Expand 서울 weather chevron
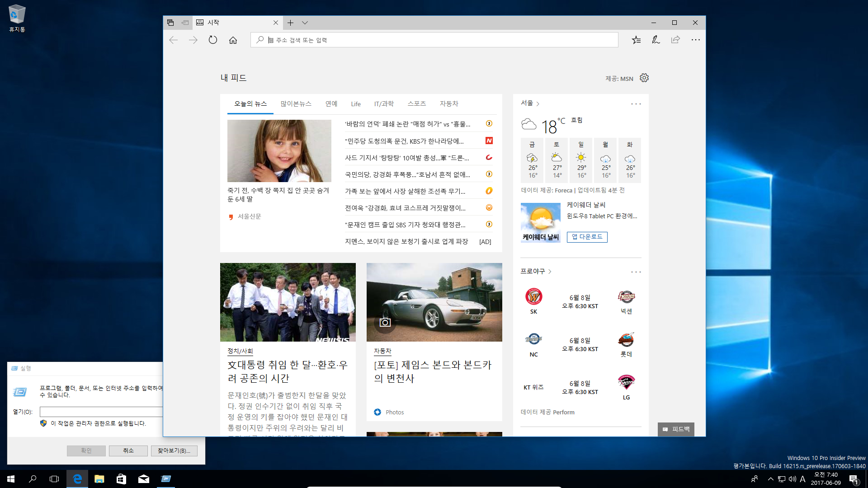The image size is (868, 488). pyautogui.click(x=538, y=104)
